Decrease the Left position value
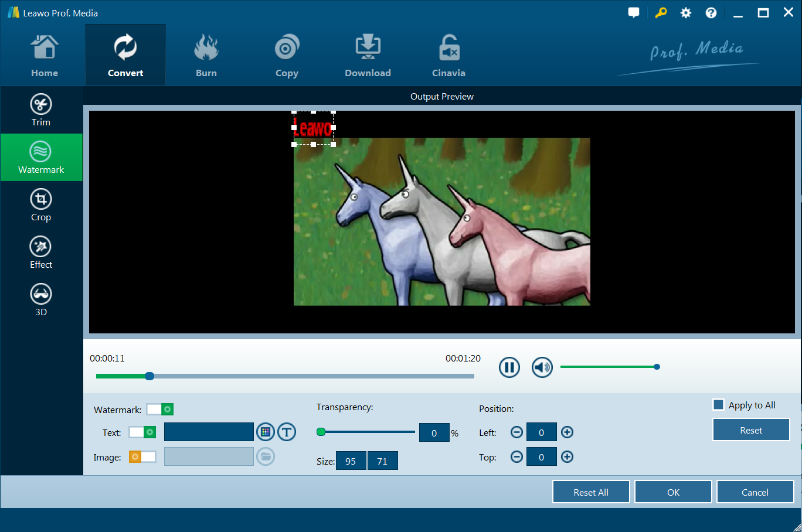 516,432
